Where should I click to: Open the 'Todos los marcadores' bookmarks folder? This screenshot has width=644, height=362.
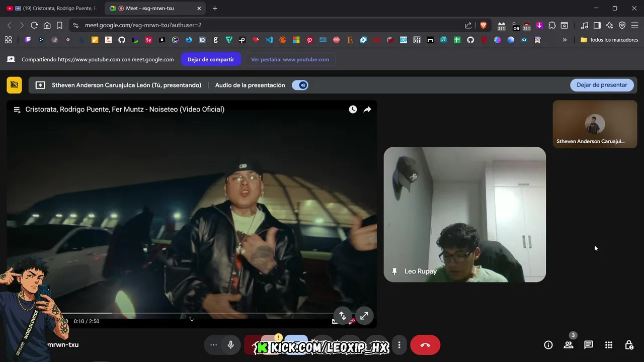coord(609,40)
